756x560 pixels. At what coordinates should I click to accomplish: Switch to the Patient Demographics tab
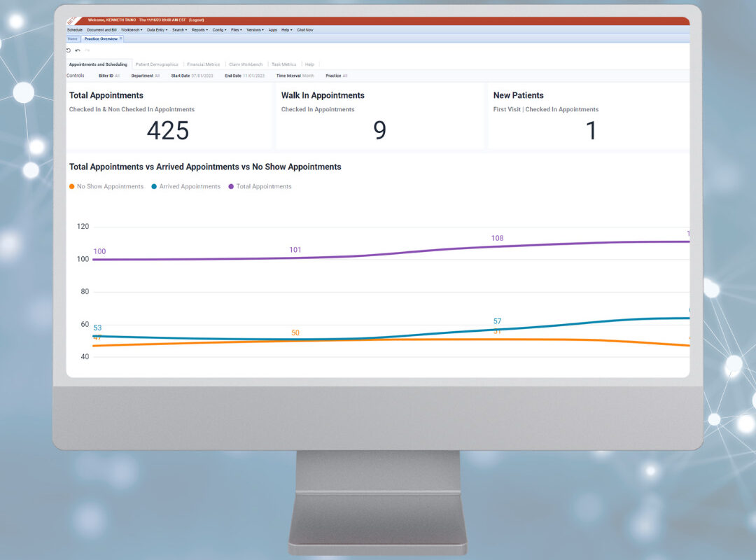157,64
